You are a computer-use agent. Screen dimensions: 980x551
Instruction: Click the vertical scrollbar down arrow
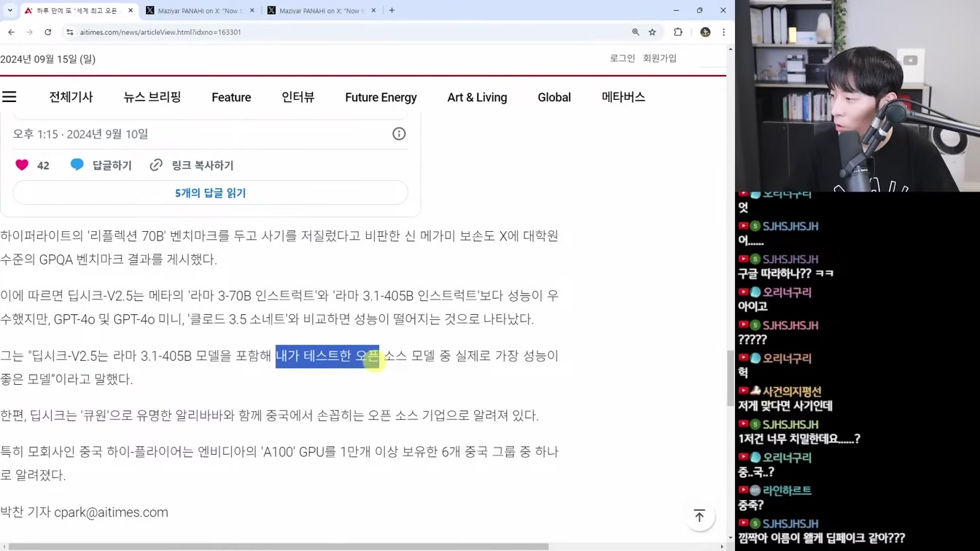coord(731,537)
